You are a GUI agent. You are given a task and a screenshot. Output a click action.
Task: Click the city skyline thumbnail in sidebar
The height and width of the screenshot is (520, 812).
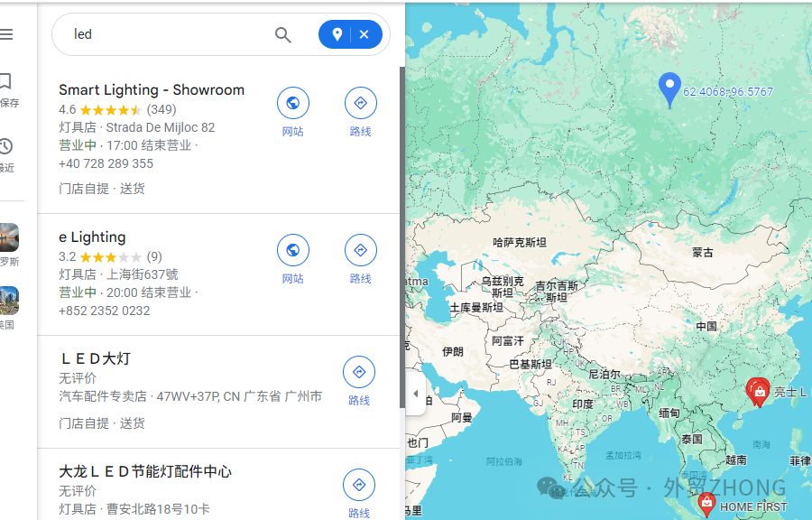pyautogui.click(x=9, y=301)
